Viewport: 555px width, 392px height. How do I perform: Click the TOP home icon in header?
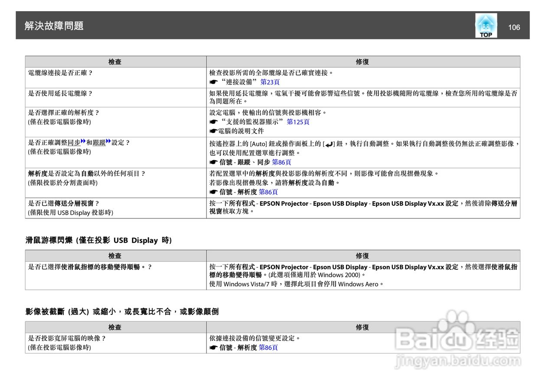[x=486, y=26]
